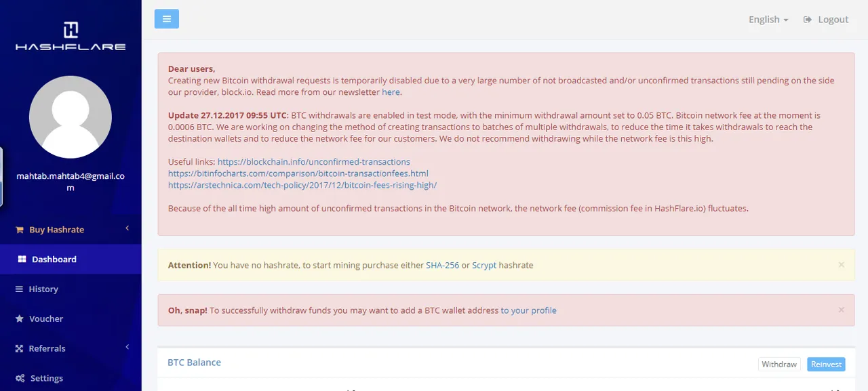Expand the Referrals submenu chevron
Viewport: 868px width, 391px height.
127,348
